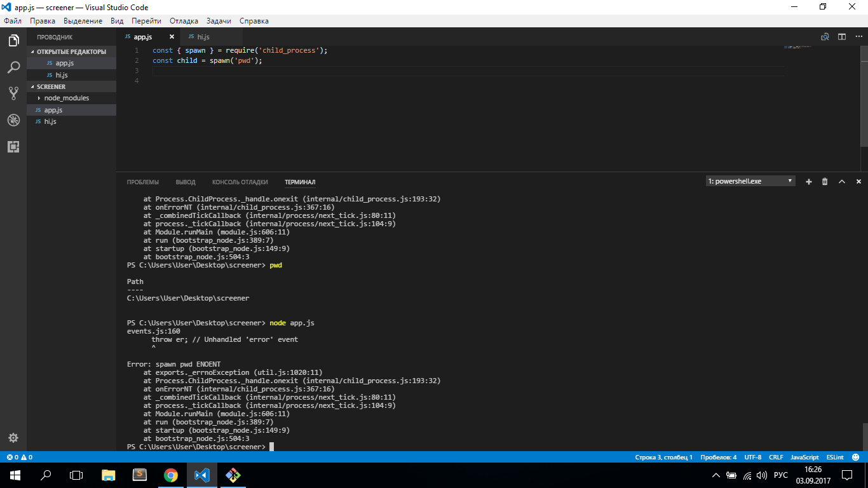Open the Отладка menu
The width and height of the screenshot is (868, 488).
coord(184,21)
